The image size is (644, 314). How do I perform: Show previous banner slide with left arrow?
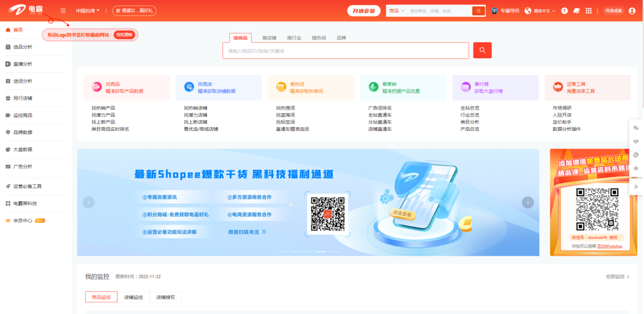pyautogui.click(x=88, y=203)
